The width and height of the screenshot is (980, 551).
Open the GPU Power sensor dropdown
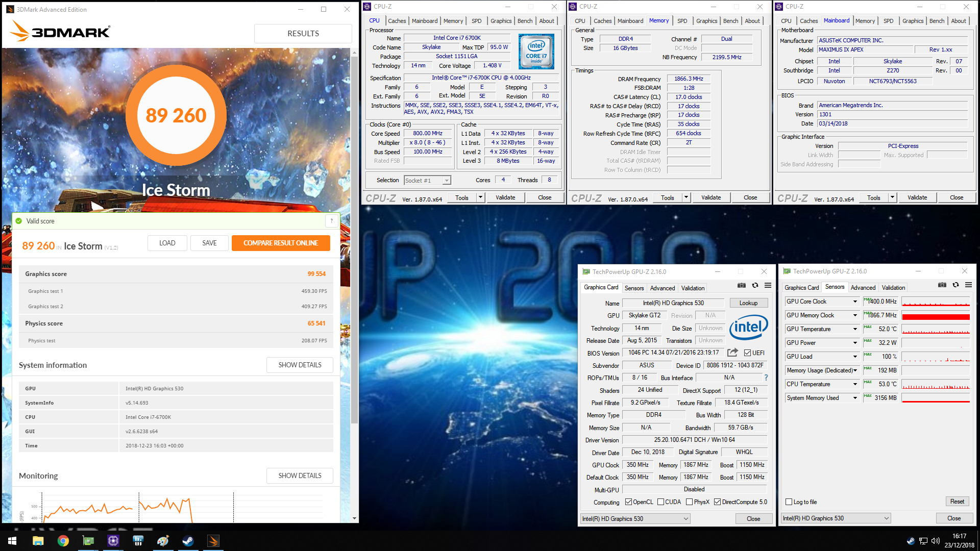[x=855, y=343]
